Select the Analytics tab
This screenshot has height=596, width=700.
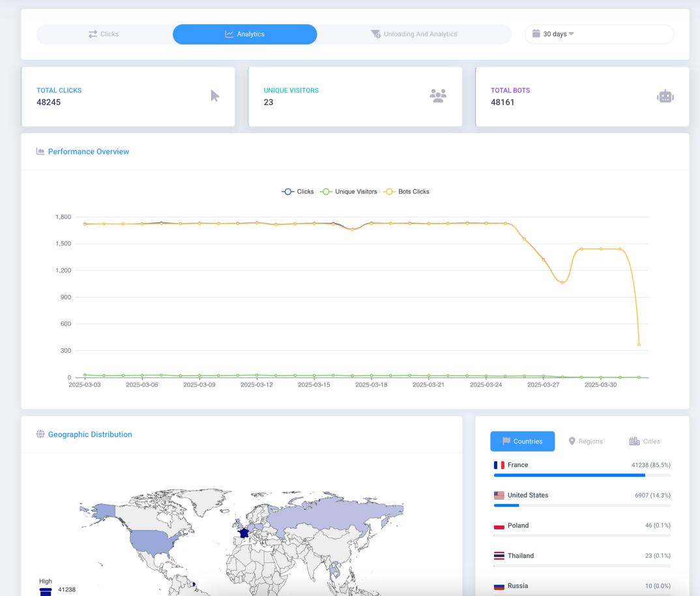point(244,34)
